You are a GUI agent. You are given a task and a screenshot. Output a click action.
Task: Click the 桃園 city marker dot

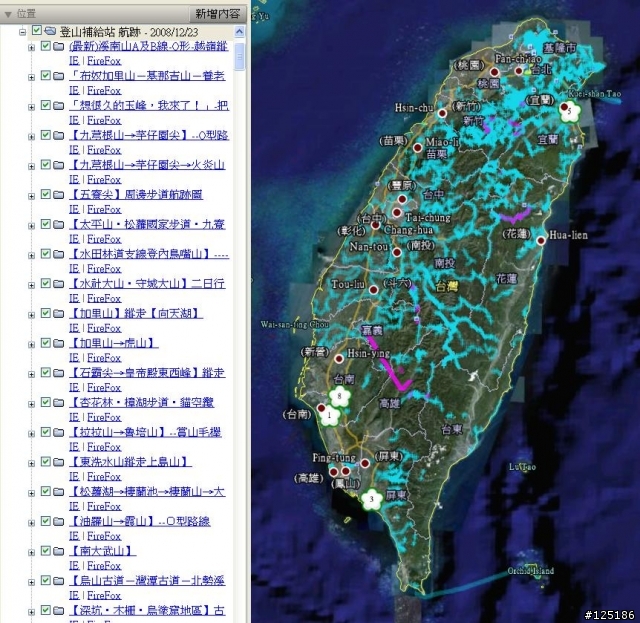[494, 72]
